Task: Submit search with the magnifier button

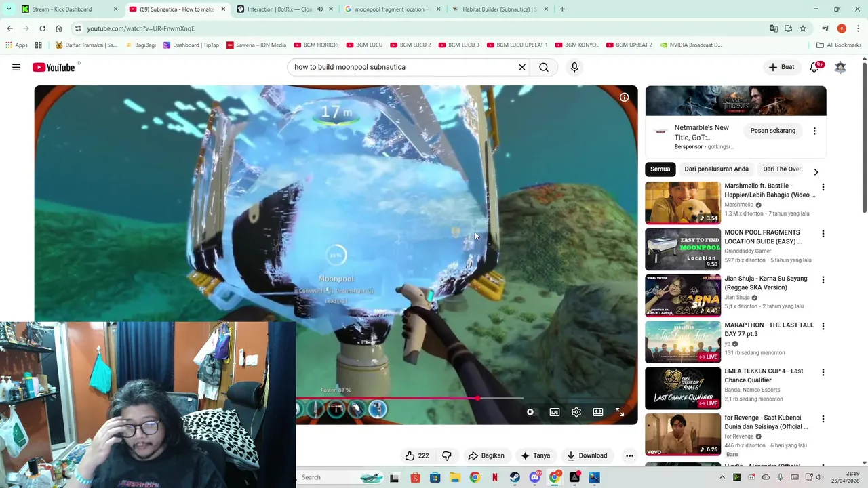Action: click(544, 67)
